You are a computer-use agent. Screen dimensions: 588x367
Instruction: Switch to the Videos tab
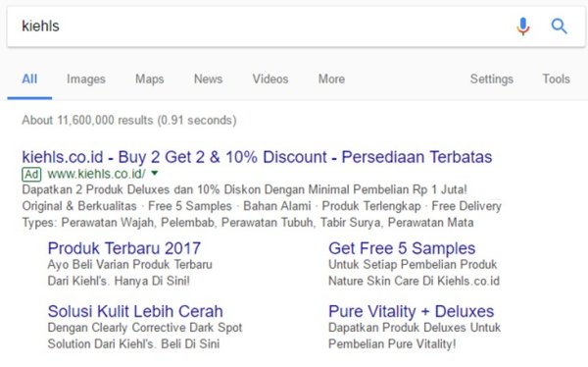pyautogui.click(x=270, y=79)
